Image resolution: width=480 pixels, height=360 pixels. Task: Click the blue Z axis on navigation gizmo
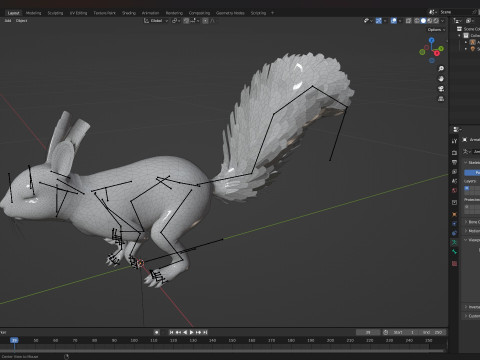[432, 40]
